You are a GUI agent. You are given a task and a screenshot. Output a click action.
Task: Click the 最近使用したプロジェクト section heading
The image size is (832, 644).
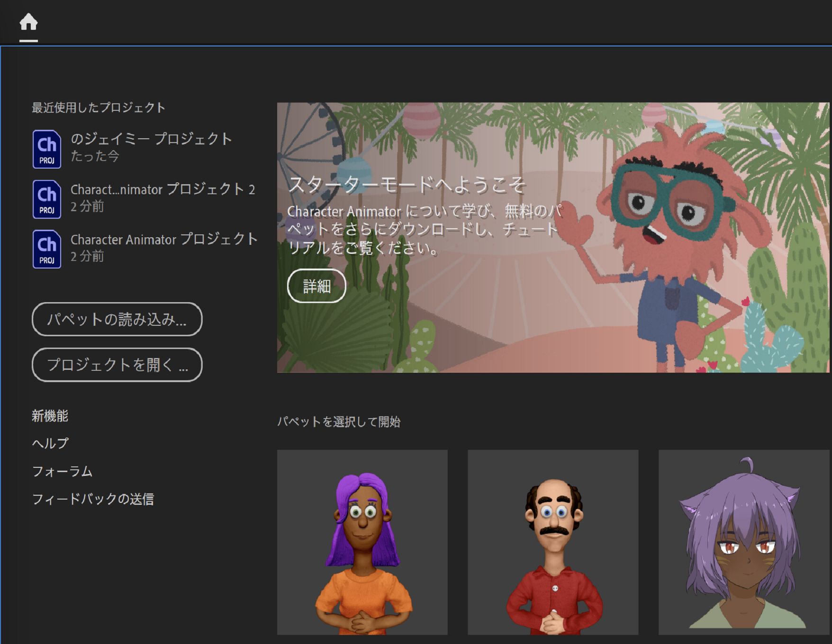[x=97, y=107]
